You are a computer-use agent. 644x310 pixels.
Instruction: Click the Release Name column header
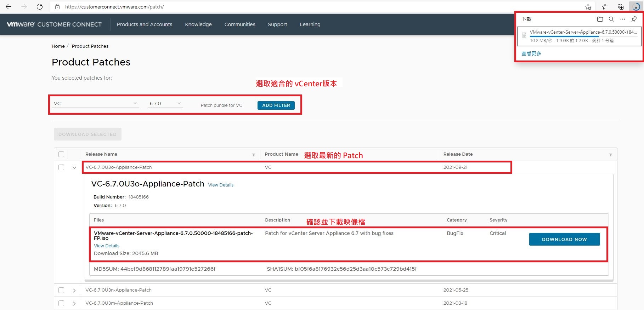point(101,154)
